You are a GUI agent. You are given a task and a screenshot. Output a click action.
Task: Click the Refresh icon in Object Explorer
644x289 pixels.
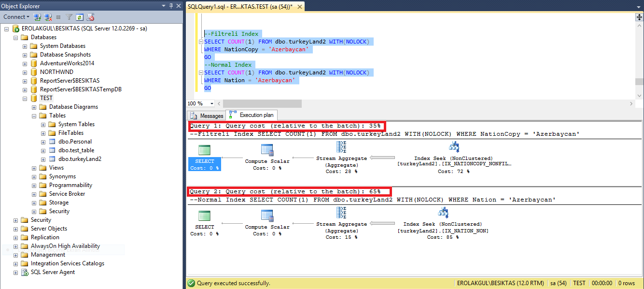(x=79, y=17)
